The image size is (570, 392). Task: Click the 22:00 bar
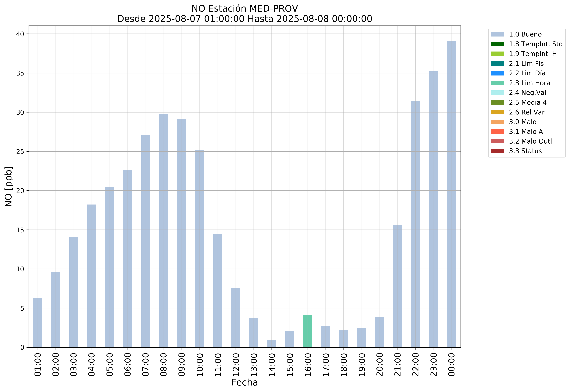tap(415, 224)
